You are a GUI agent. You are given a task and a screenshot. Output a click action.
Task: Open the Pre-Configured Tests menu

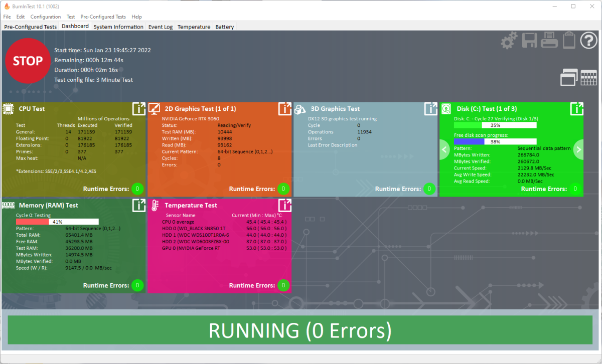coord(104,17)
